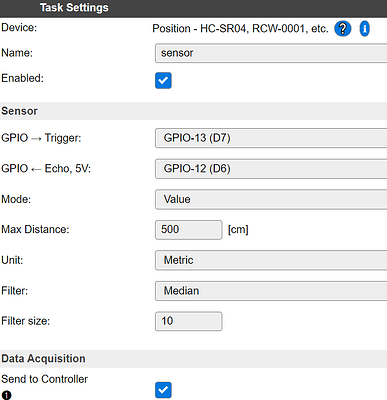Open the help question-mark icon next to Device

click(x=343, y=28)
